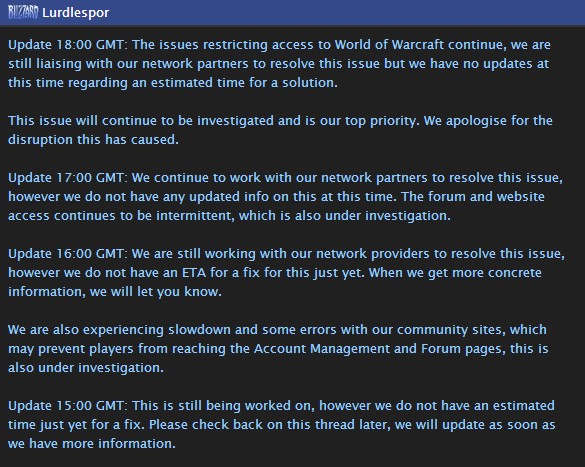Click the 'Update 16:00 GMT' heading text
This screenshot has height=467, width=585.
(x=68, y=254)
